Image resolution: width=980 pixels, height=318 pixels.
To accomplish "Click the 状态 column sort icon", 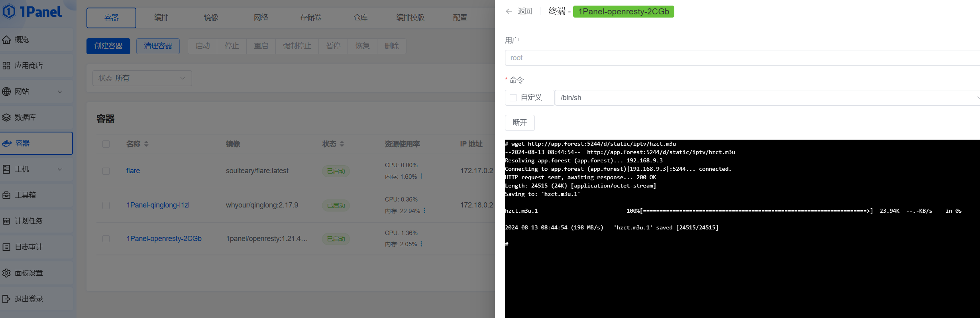I will pyautogui.click(x=342, y=144).
